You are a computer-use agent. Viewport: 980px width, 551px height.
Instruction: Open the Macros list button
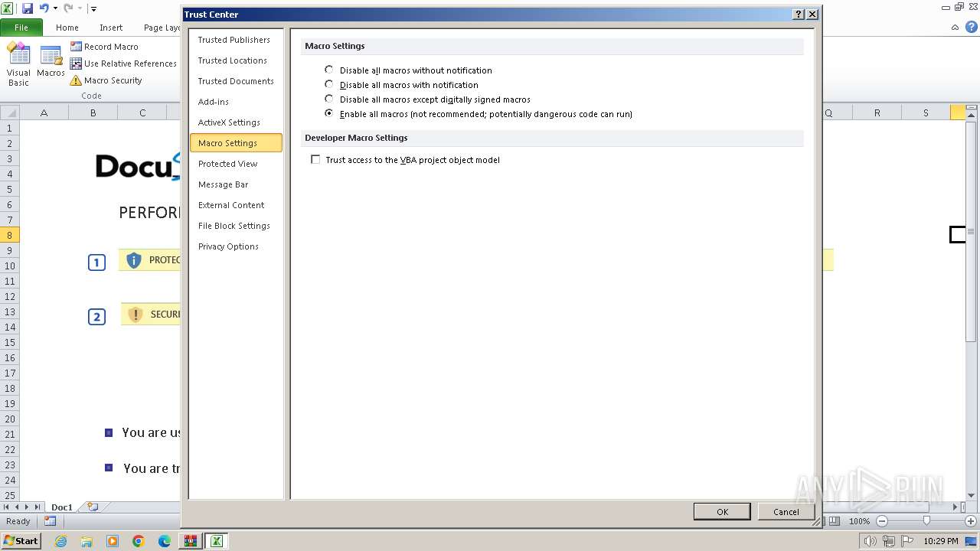[51, 61]
